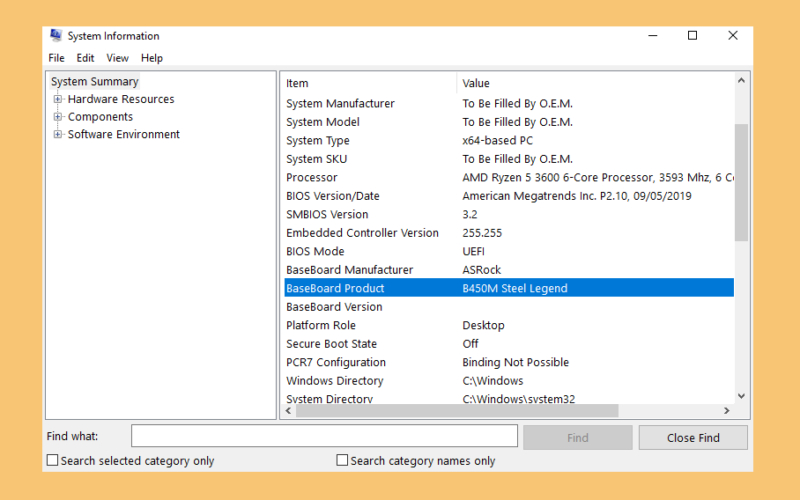Click the American Megatrends BIOS value

pos(577,196)
